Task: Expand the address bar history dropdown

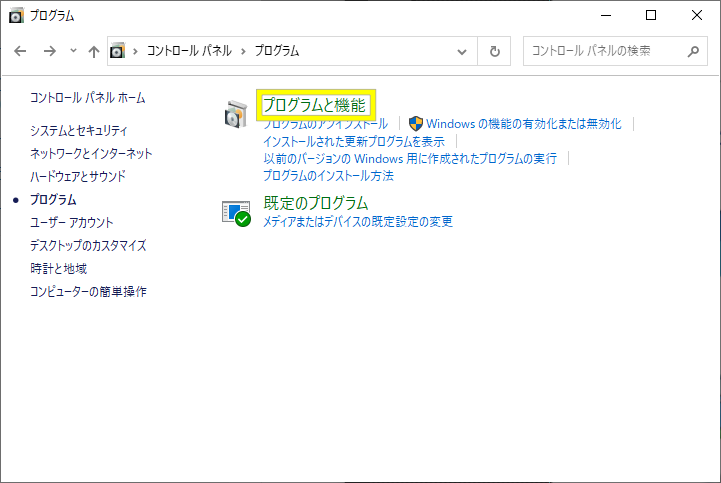Action: coord(461,51)
